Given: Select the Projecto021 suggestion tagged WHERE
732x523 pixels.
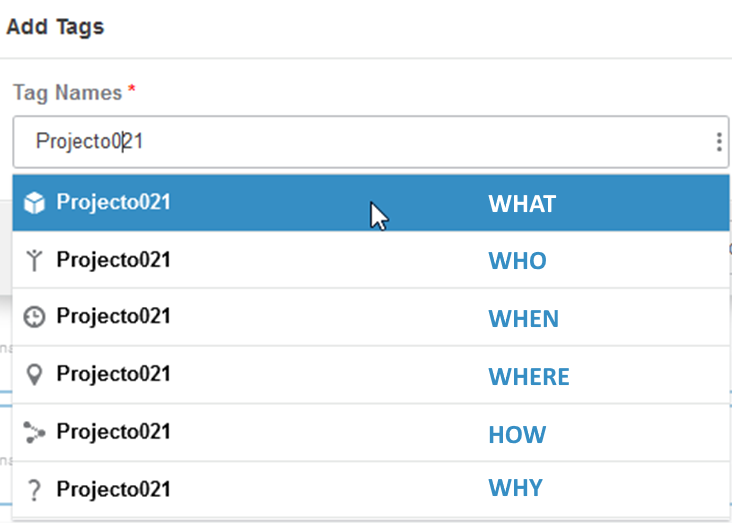Looking at the screenshot, I should tap(113, 374).
